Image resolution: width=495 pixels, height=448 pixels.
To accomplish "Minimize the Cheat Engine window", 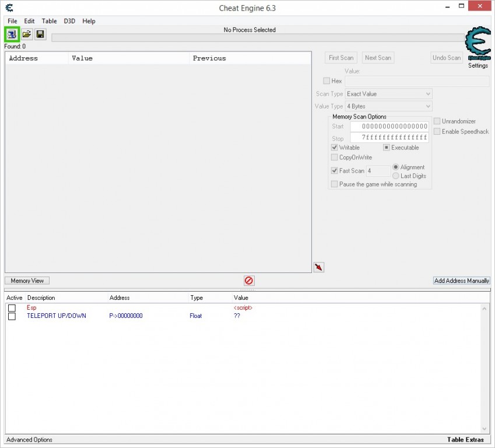I will [447, 6].
